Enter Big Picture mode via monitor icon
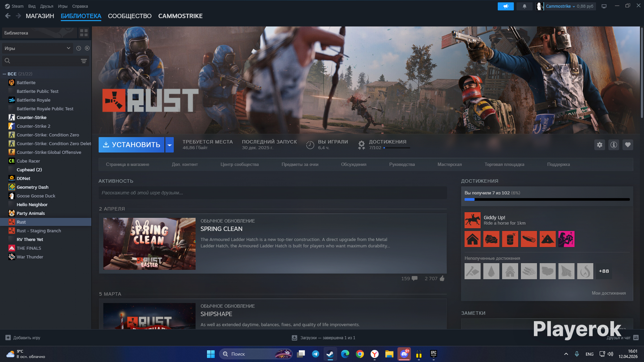644x362 pixels. pos(604,6)
